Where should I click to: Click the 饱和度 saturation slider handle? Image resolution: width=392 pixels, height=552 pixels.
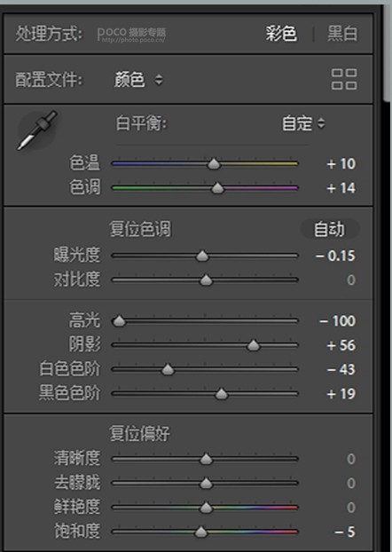pyautogui.click(x=201, y=532)
